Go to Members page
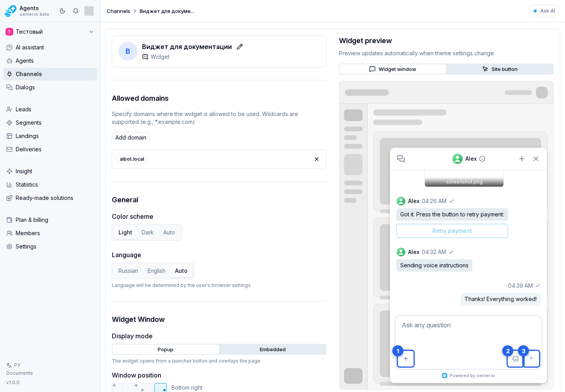The height and width of the screenshot is (392, 565). pyautogui.click(x=50, y=233)
